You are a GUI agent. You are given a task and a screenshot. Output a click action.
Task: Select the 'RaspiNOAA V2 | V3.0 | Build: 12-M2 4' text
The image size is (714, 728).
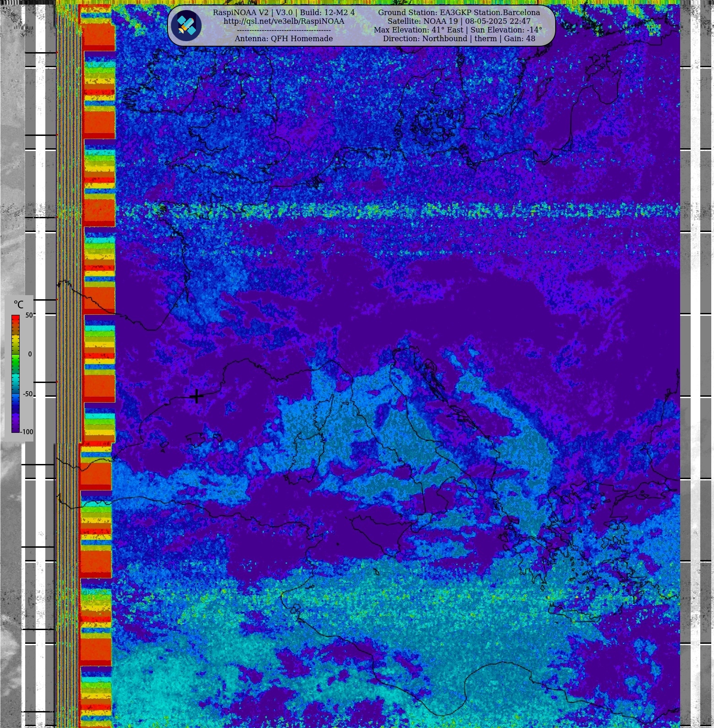tap(284, 12)
